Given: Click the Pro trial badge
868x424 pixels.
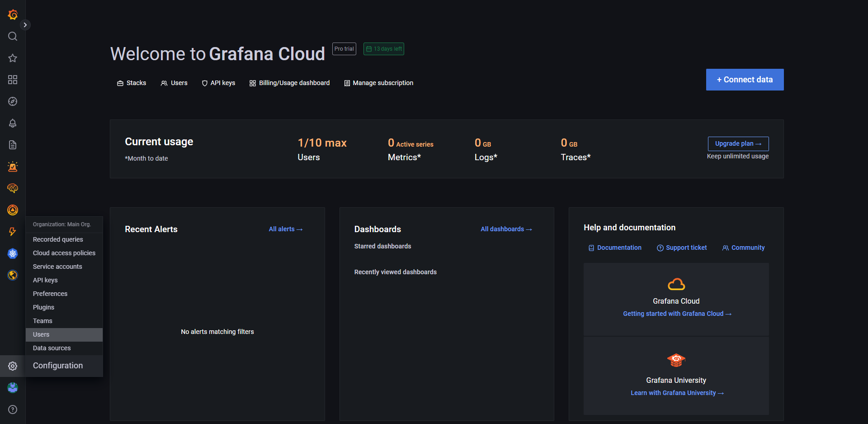Looking at the screenshot, I should 344,49.
